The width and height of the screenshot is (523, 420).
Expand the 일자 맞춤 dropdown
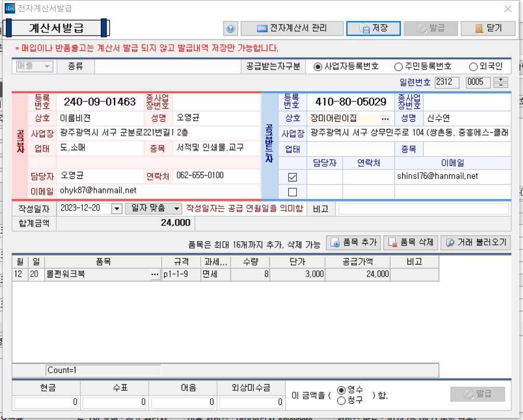click(x=177, y=208)
